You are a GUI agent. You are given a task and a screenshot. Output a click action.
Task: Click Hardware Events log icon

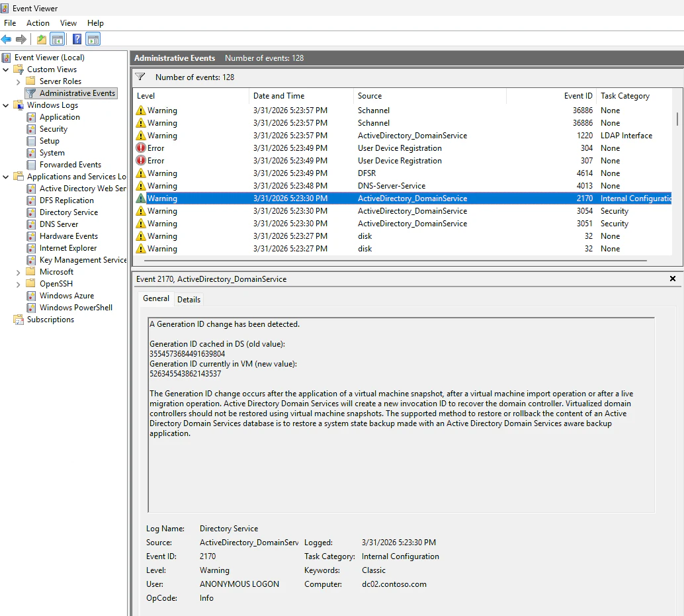pyautogui.click(x=31, y=236)
